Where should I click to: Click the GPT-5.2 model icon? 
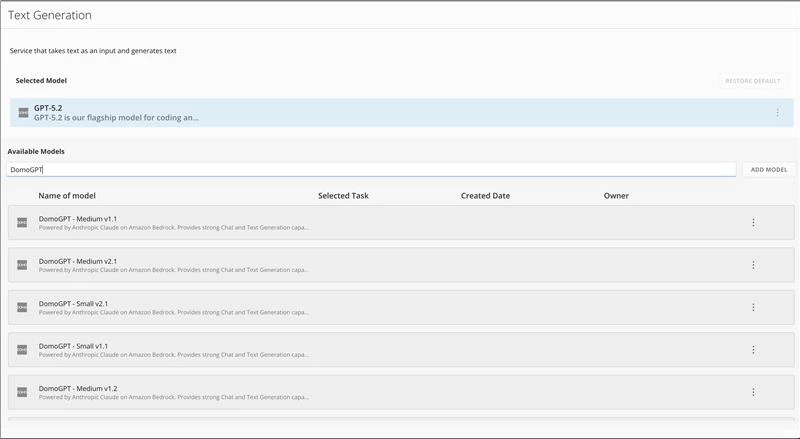pyautogui.click(x=23, y=113)
